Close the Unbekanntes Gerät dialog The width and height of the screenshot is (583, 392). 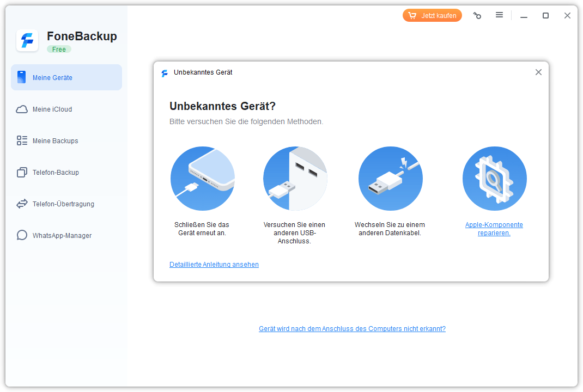538,72
